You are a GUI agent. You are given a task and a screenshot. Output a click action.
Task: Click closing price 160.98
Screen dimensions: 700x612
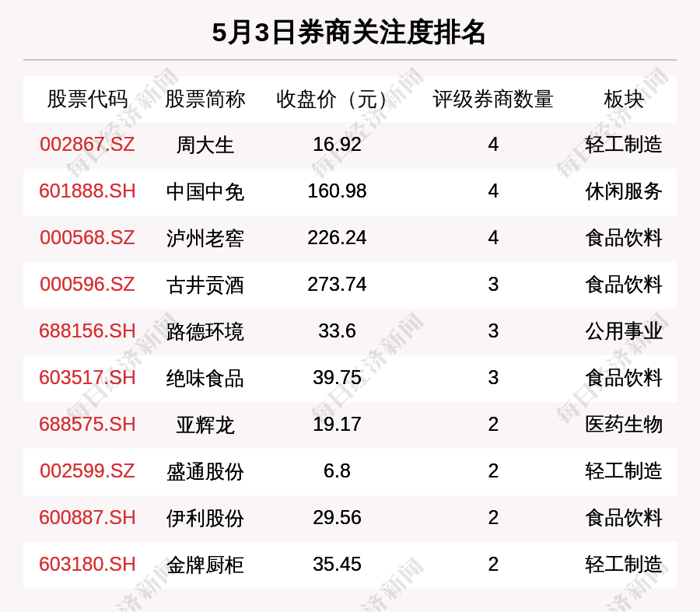pyautogui.click(x=337, y=191)
